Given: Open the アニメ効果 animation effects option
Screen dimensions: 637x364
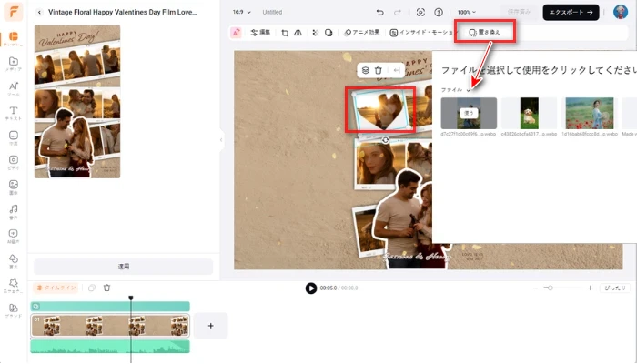Looking at the screenshot, I should click(x=361, y=32).
